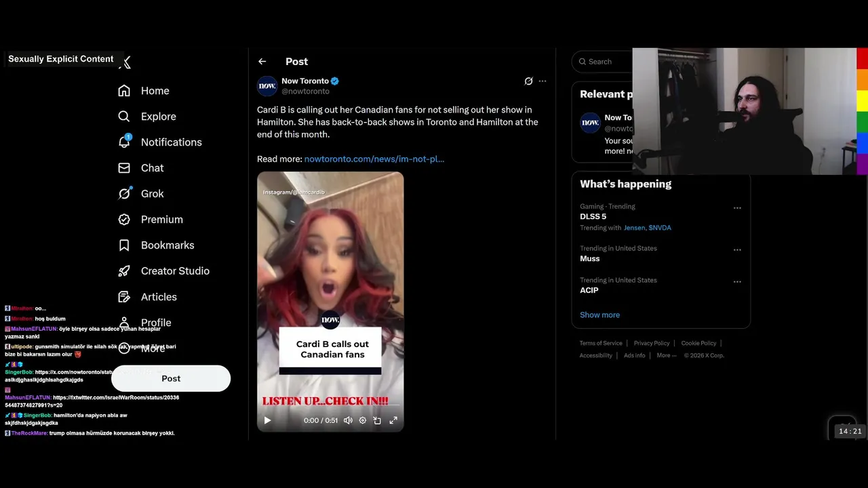
Task: Click the Home house icon
Action: click(124, 91)
